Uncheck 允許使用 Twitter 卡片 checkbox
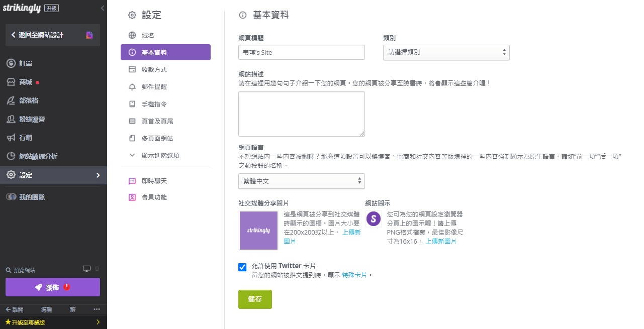This screenshot has height=329, width=644. [242, 267]
